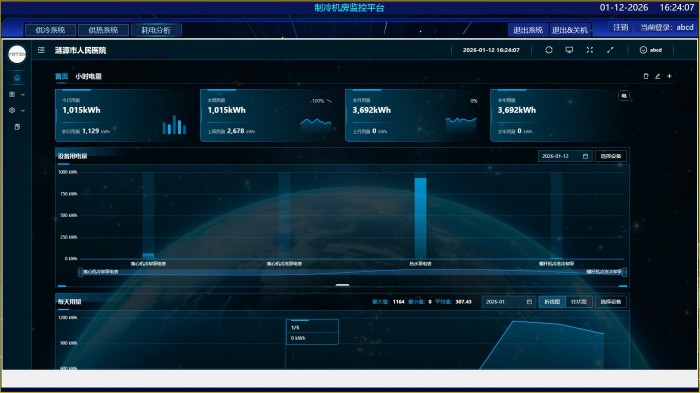Click the diagonal expand arrows icon

610,50
